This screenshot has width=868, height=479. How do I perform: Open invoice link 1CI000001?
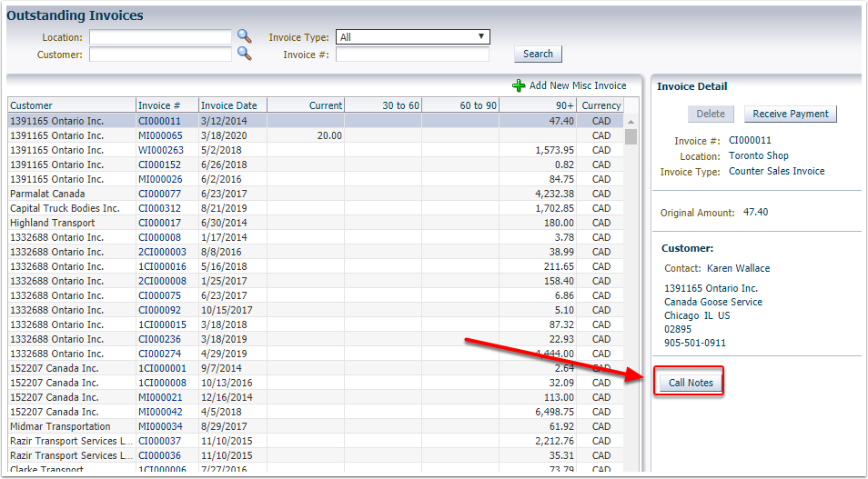point(162,368)
